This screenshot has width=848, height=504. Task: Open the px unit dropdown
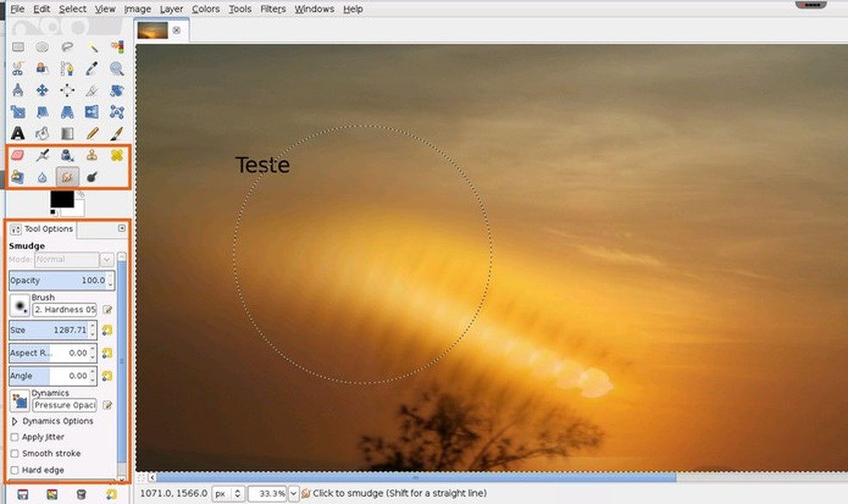pyautogui.click(x=228, y=493)
